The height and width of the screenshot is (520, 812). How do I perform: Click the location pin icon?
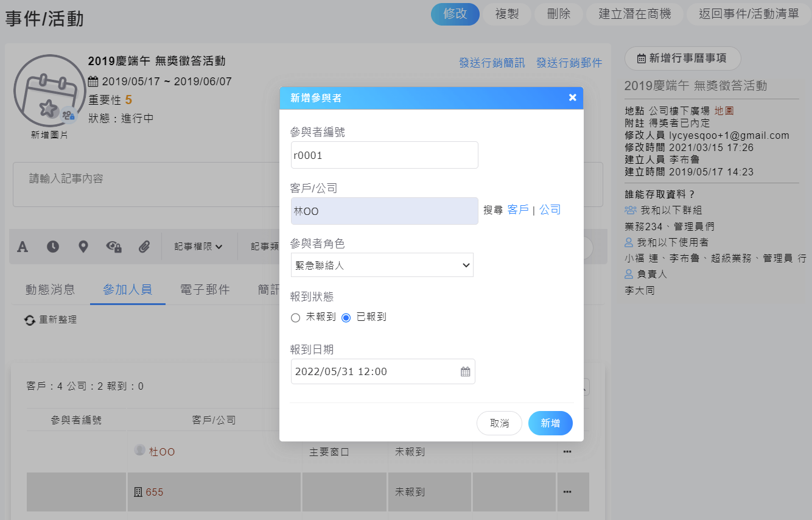(x=83, y=247)
